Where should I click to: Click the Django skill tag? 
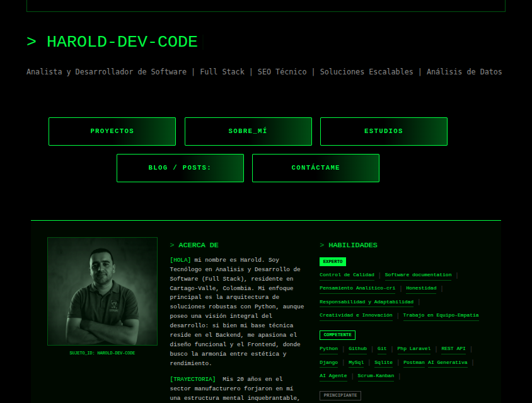point(328,363)
